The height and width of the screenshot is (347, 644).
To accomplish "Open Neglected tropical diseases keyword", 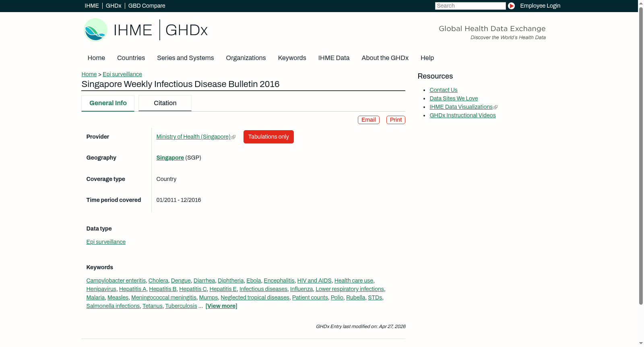I will 255,298.
